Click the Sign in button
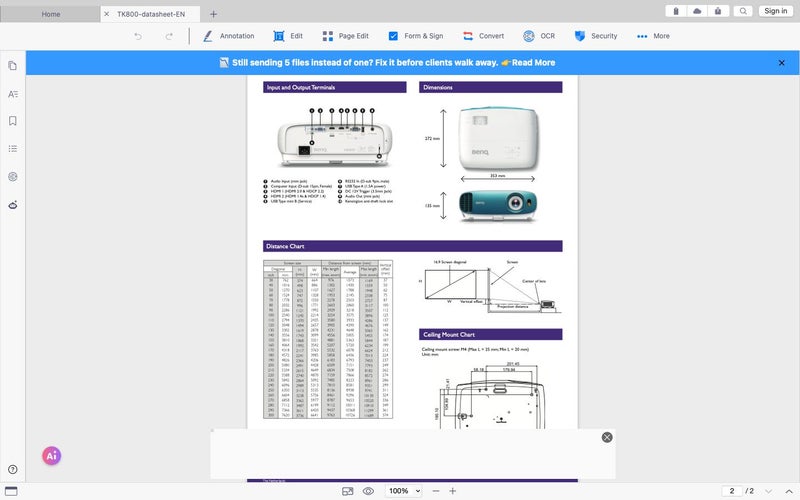 click(x=775, y=11)
